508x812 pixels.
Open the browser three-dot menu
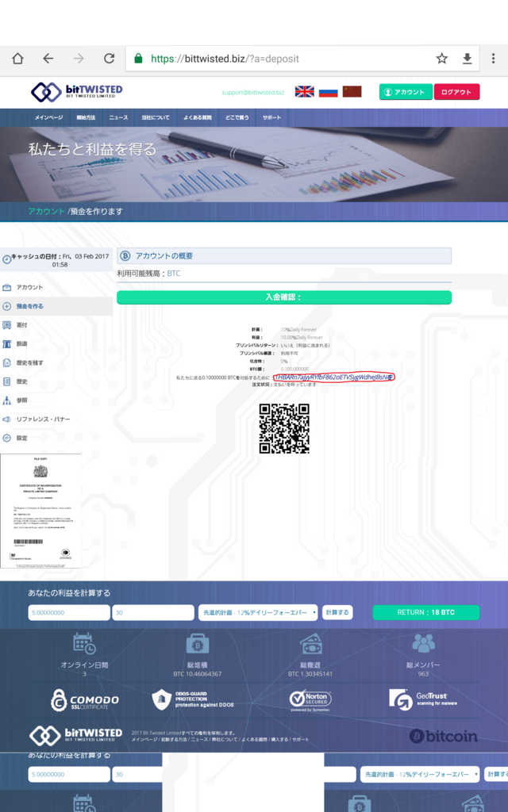(x=493, y=59)
